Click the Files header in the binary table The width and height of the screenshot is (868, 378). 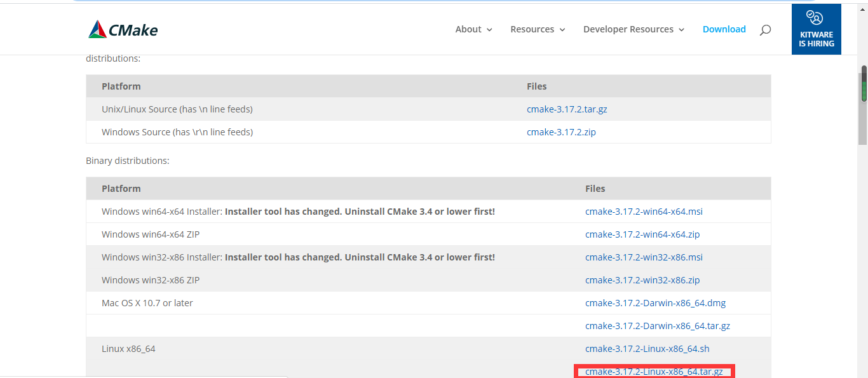595,189
